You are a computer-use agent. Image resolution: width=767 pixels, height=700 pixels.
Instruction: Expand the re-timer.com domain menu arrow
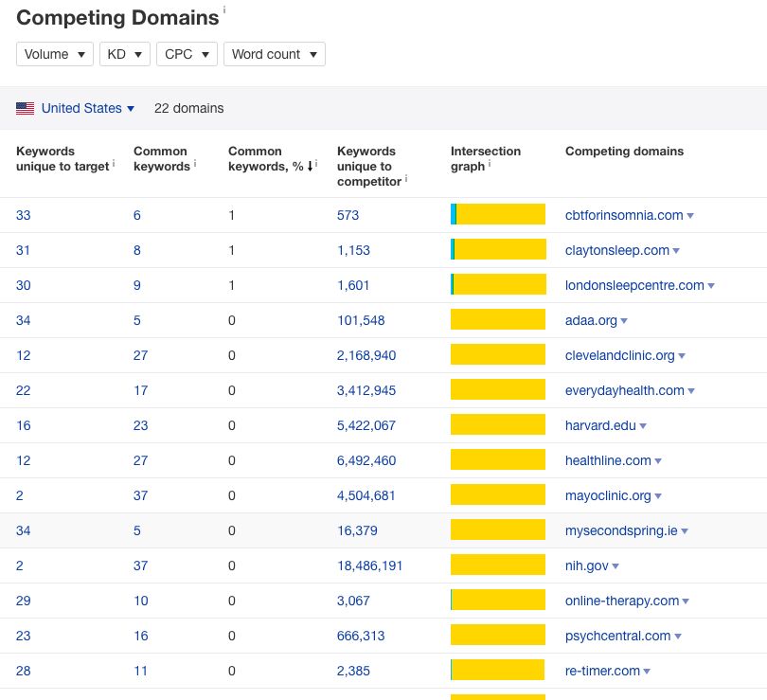click(647, 672)
